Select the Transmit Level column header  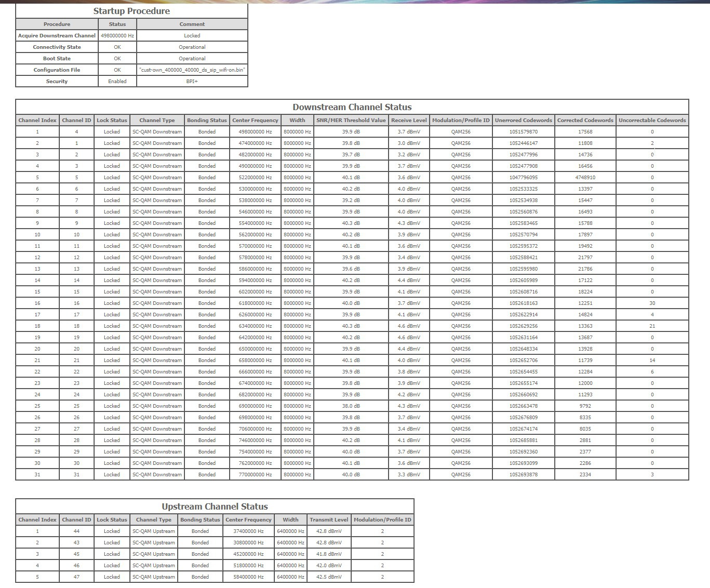click(x=329, y=520)
